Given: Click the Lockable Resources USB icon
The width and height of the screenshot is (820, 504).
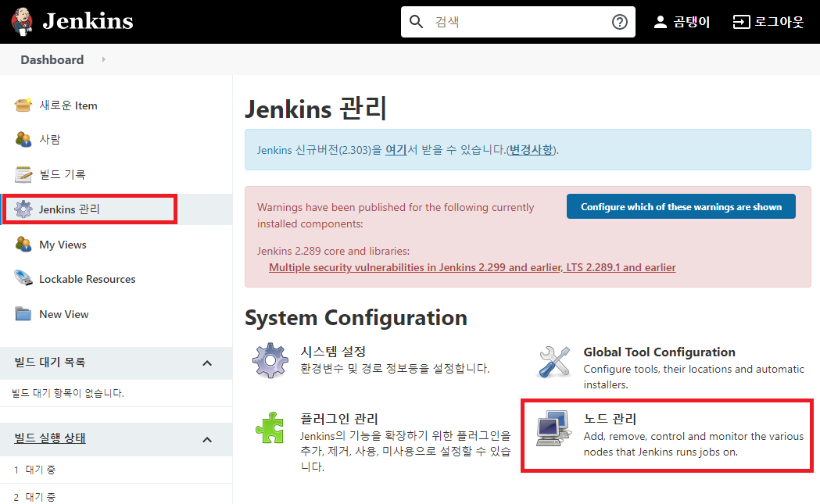Looking at the screenshot, I should click(x=23, y=279).
